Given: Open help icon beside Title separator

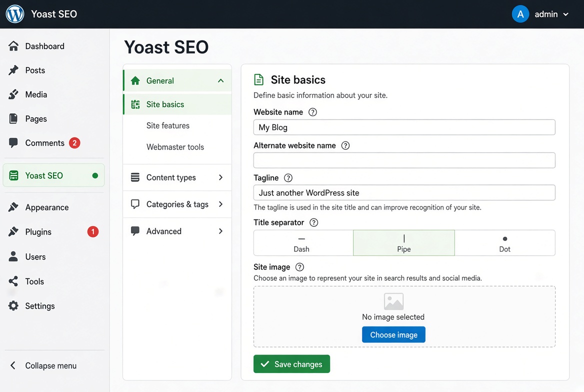Looking at the screenshot, I should pyautogui.click(x=314, y=222).
